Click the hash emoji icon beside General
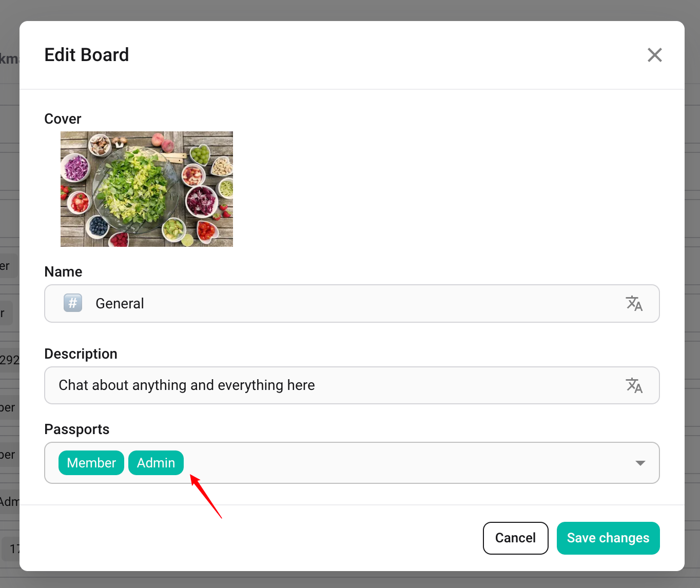 73,303
